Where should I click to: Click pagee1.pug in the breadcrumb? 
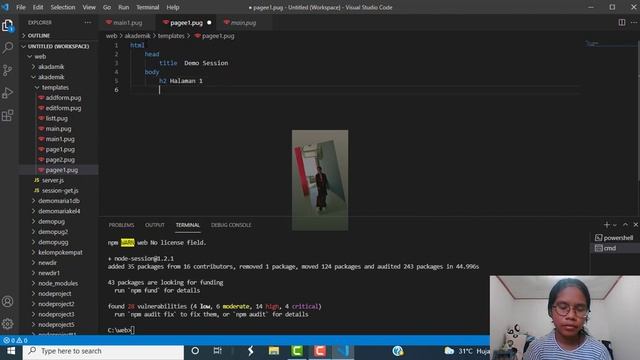218,36
